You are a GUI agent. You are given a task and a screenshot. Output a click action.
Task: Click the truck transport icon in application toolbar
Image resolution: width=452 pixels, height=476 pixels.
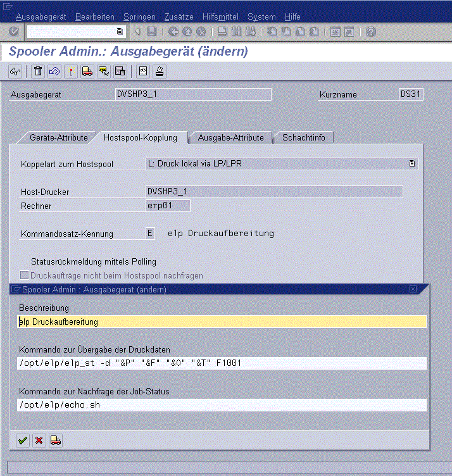[87, 72]
